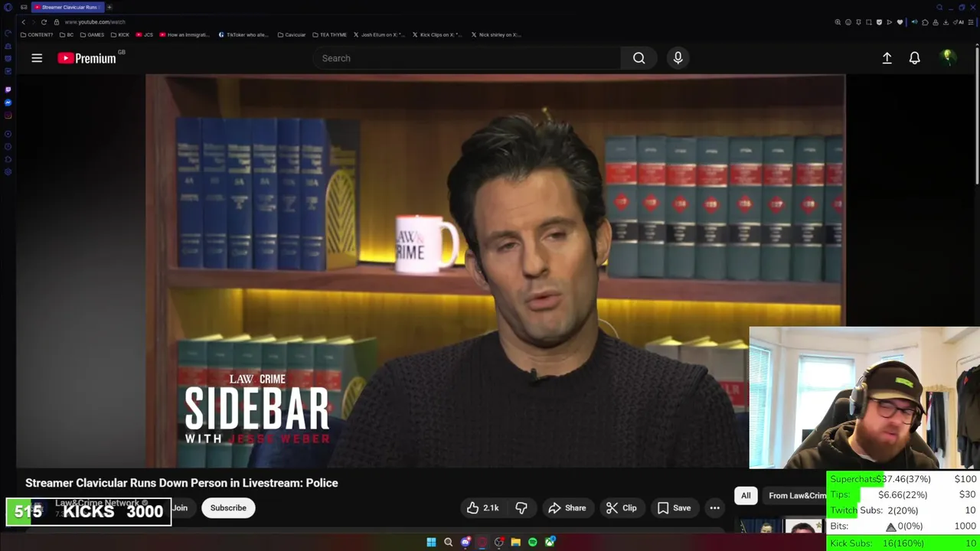The width and height of the screenshot is (980, 551).
Task: Open the GAMES bookmarks folder
Action: pyautogui.click(x=92, y=34)
